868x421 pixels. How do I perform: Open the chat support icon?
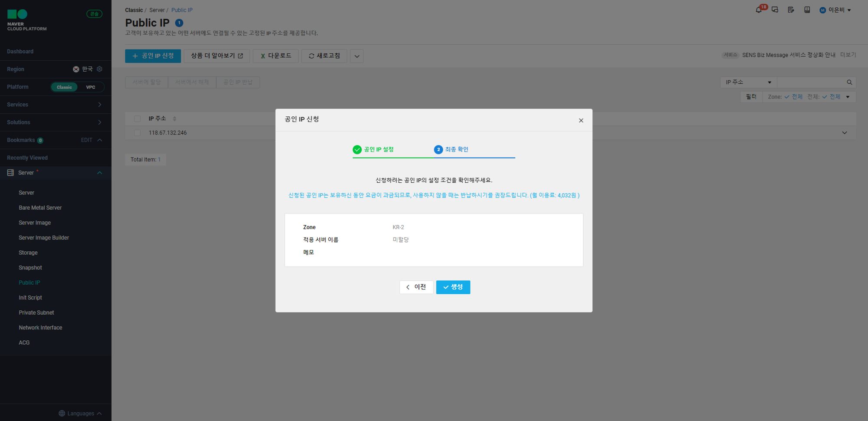coord(775,10)
